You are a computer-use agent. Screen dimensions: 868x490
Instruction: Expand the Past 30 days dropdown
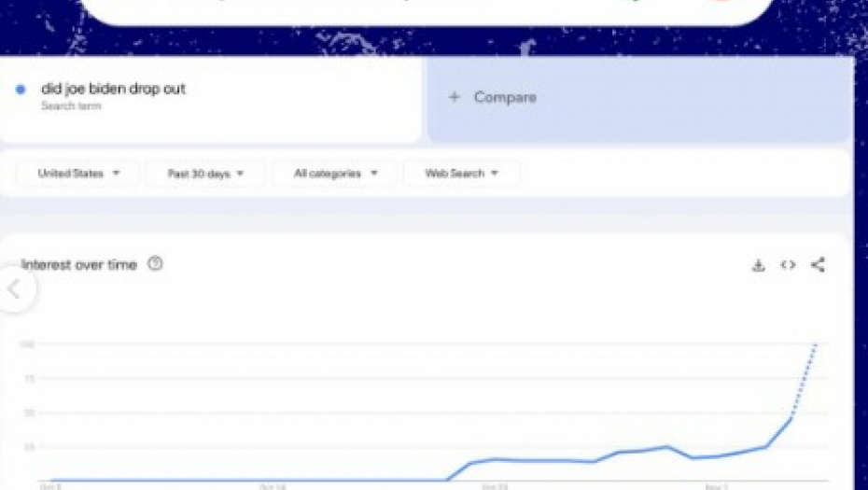[x=205, y=174]
